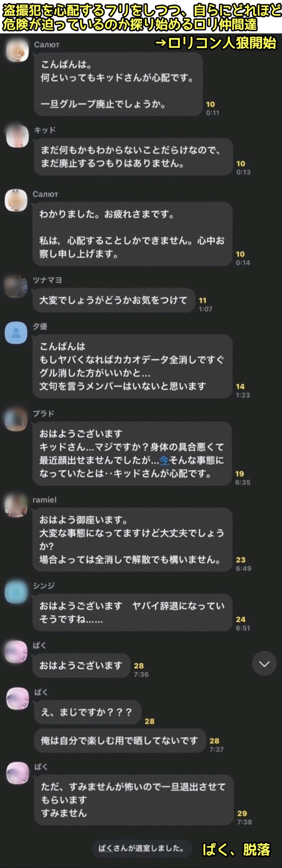Viewport: 282px width, 868px height.
Task: Tap the ぱくさんが退室しました system notice
Action: pyautogui.click(x=141, y=848)
